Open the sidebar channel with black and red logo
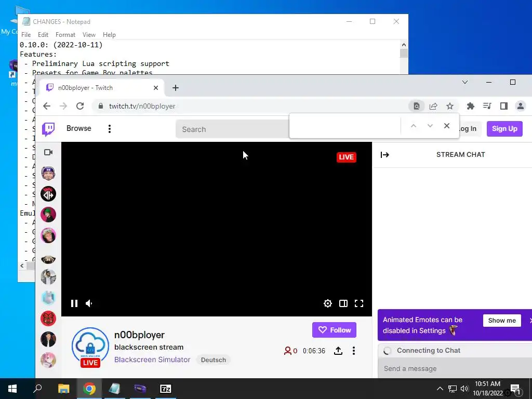 click(48, 194)
